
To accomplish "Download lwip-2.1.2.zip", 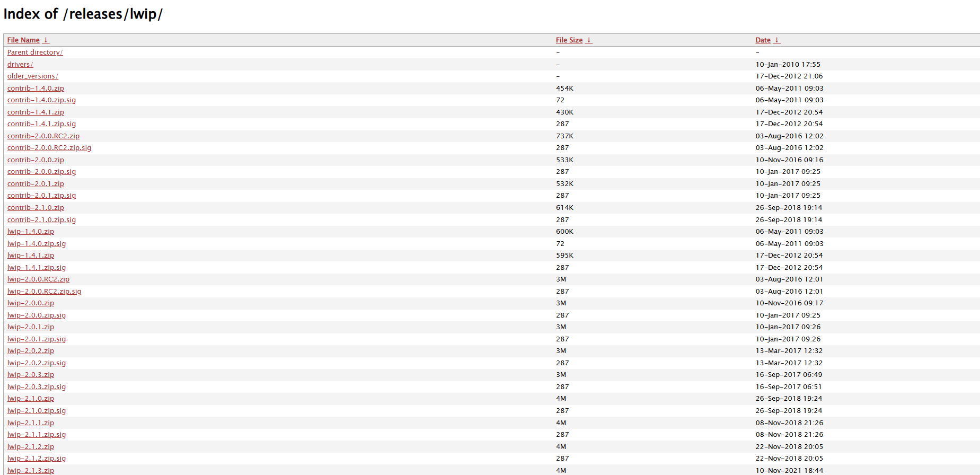I will tap(31, 447).
